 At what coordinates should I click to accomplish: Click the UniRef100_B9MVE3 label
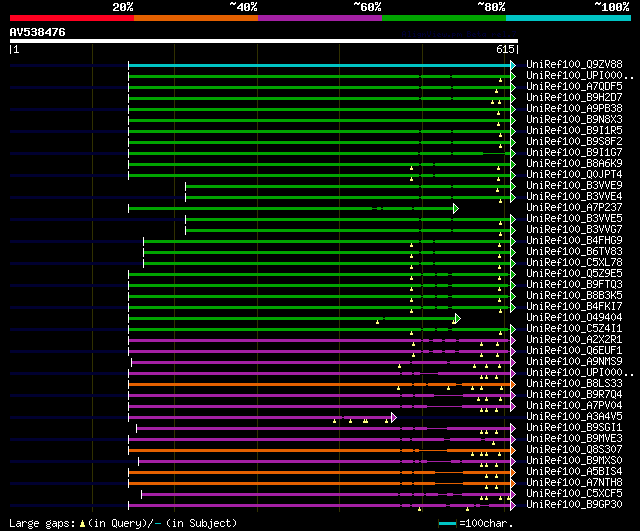[574, 439]
